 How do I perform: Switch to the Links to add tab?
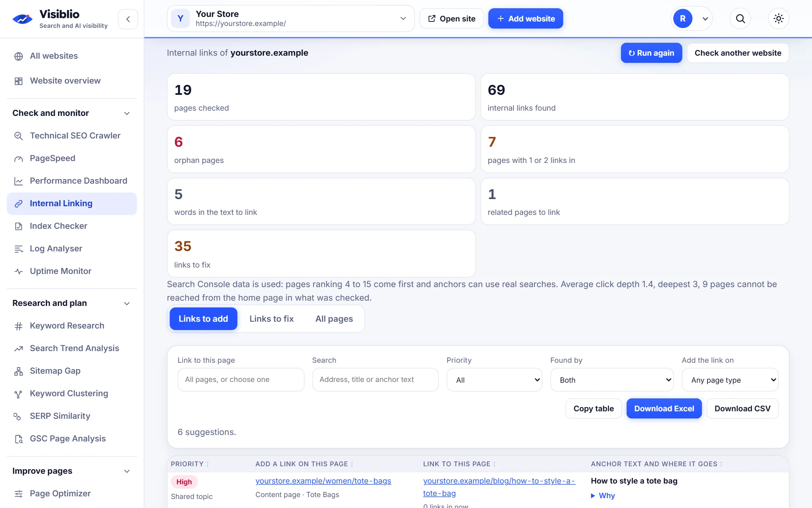point(203,319)
